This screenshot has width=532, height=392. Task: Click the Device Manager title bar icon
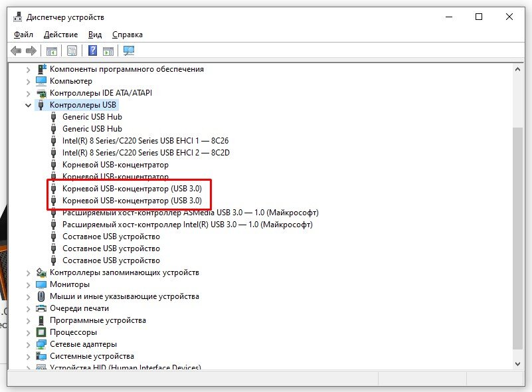[17, 17]
